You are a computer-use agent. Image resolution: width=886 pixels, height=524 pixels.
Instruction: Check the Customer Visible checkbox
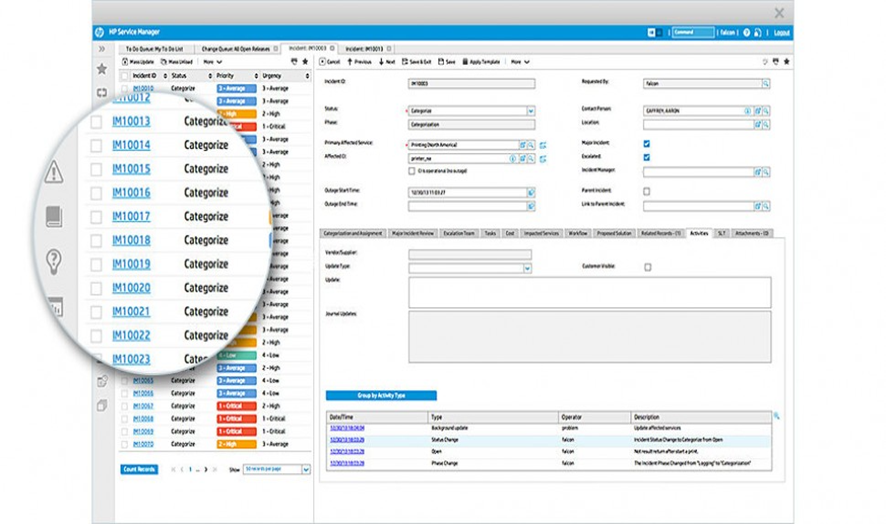click(x=648, y=267)
